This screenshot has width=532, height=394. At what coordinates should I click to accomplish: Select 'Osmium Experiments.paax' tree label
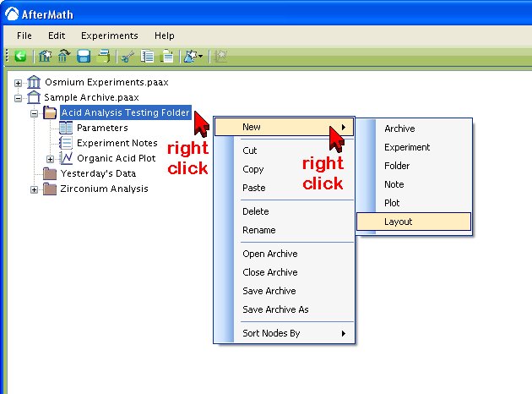106,82
